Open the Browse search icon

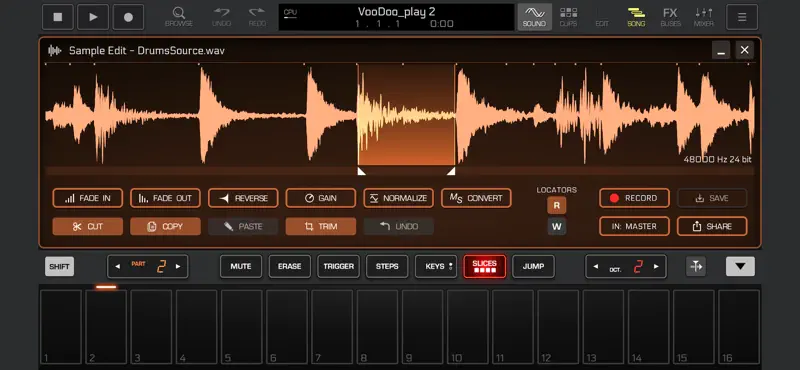pyautogui.click(x=179, y=17)
